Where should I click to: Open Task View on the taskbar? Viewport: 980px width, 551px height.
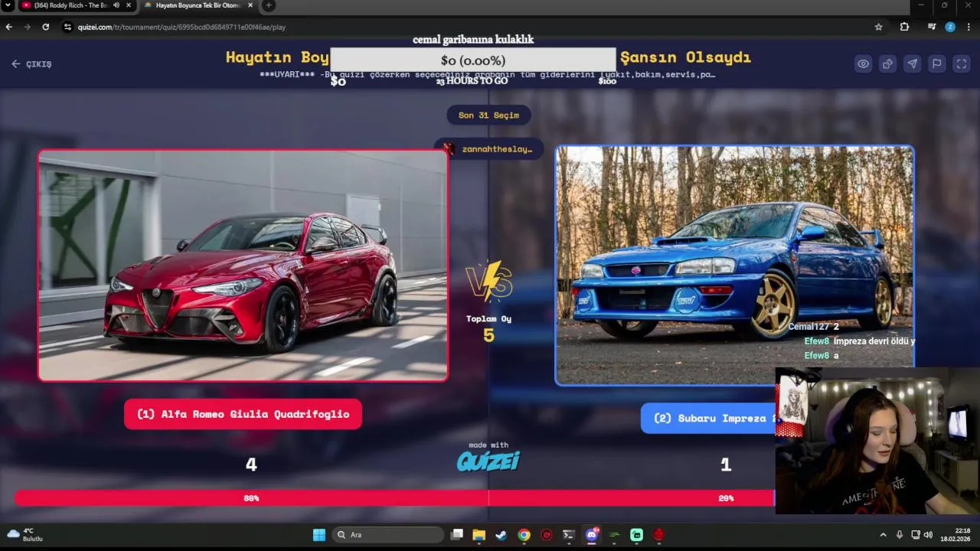457,535
